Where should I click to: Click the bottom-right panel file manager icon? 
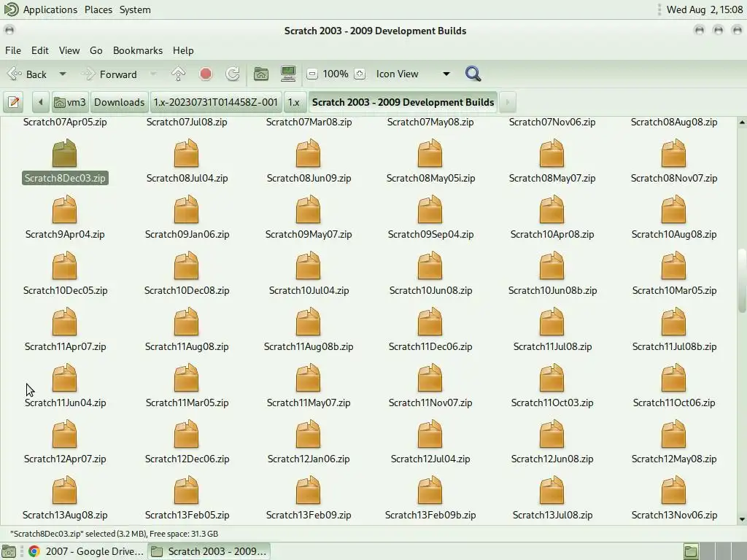click(x=691, y=551)
